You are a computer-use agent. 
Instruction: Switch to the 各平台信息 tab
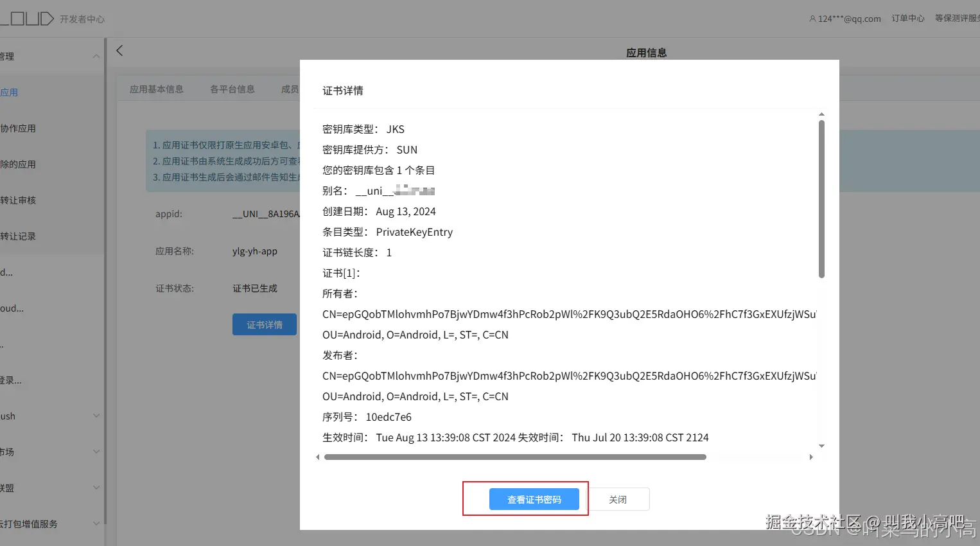[x=232, y=89]
